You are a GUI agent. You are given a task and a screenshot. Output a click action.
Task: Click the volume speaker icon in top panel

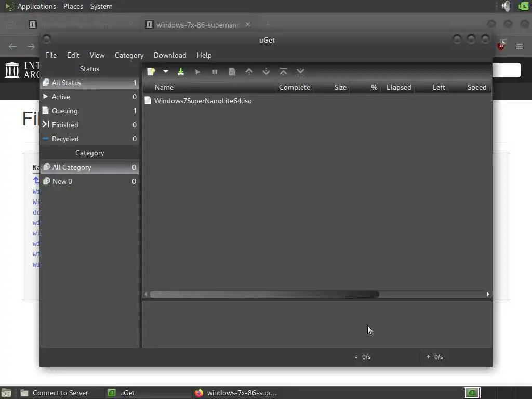506,6
